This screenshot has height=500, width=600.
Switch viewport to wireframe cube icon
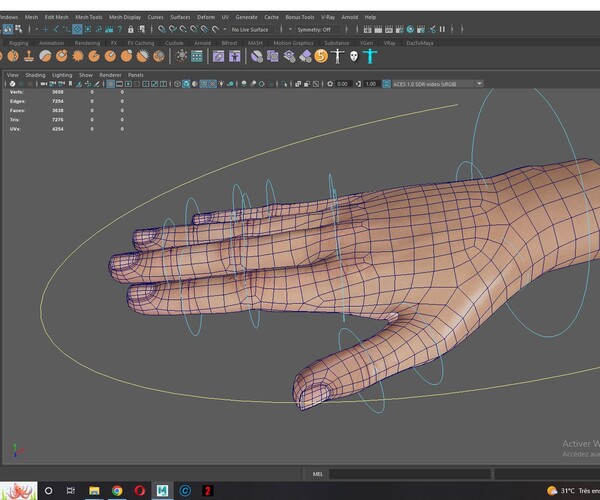coord(177,84)
